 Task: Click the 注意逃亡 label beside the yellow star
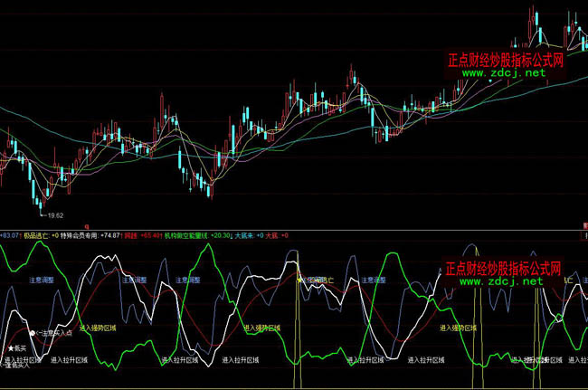(x=319, y=281)
